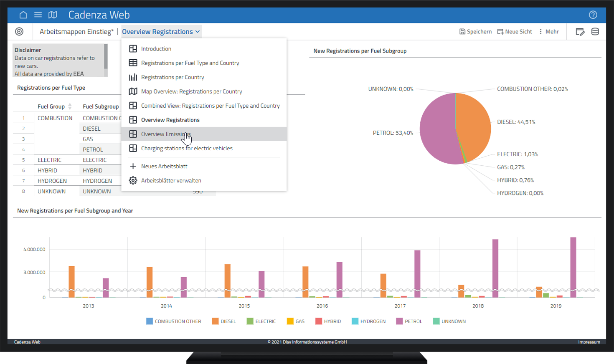Open the help question mark icon

[593, 15]
